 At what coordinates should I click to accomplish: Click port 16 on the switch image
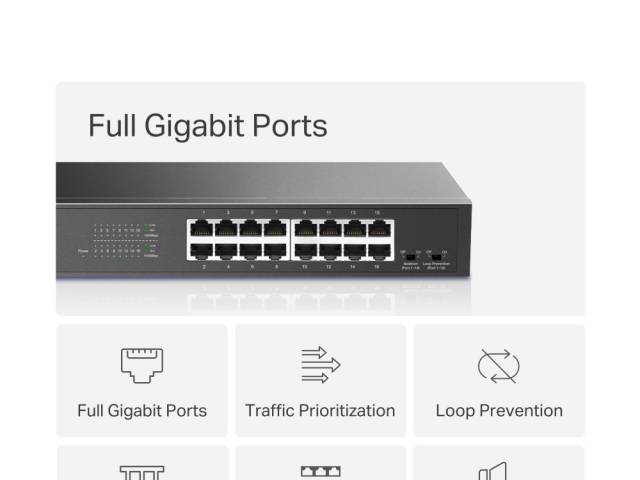pos(379,251)
